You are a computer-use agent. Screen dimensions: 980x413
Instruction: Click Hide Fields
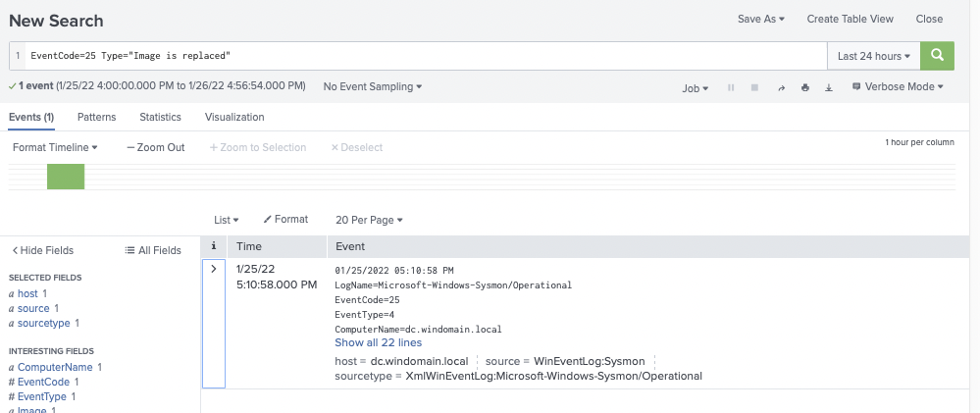tap(42, 250)
